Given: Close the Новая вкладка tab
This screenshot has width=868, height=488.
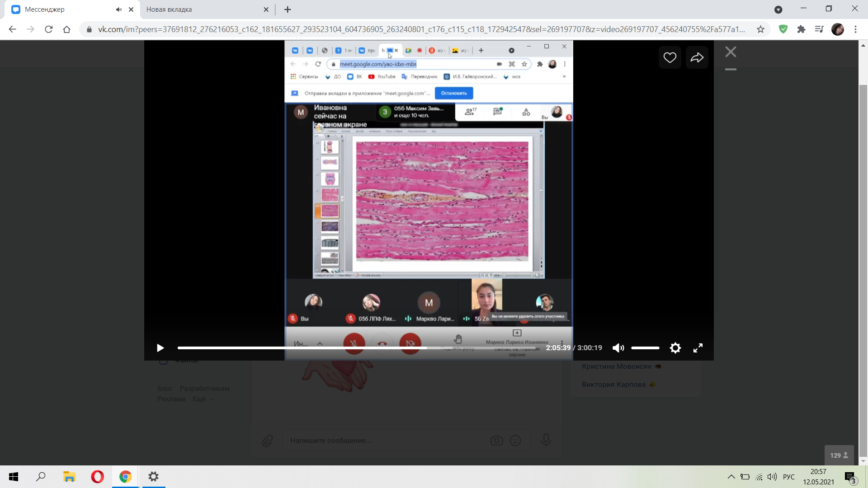Looking at the screenshot, I should coord(266,9).
